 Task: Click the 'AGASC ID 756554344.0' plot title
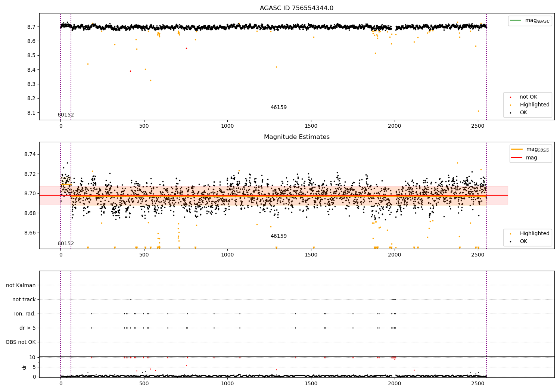296,8
